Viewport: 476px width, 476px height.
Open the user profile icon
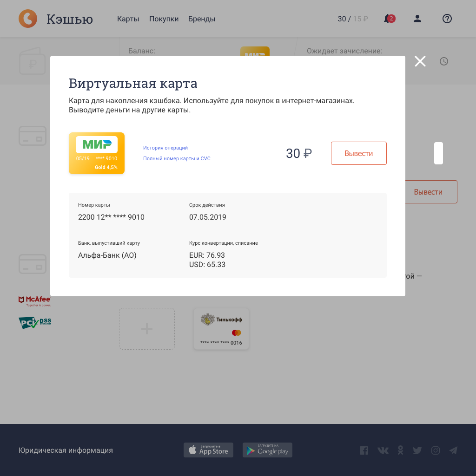click(417, 19)
